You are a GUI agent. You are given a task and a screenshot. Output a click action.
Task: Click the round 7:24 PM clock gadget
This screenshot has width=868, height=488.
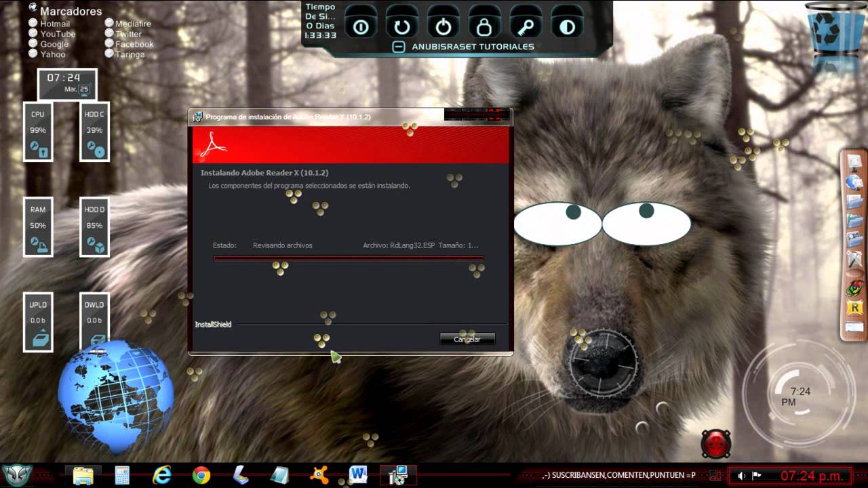(798, 394)
